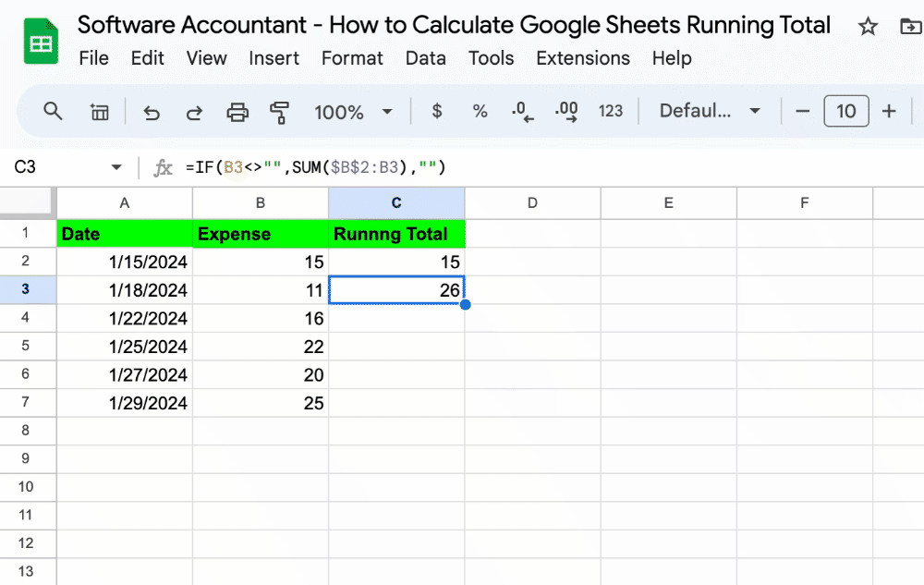The image size is (924, 585).
Task: Open the Extensions menu
Action: pos(583,58)
